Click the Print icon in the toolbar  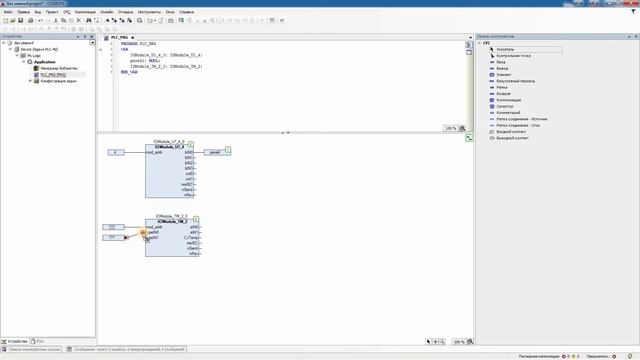click(x=31, y=20)
